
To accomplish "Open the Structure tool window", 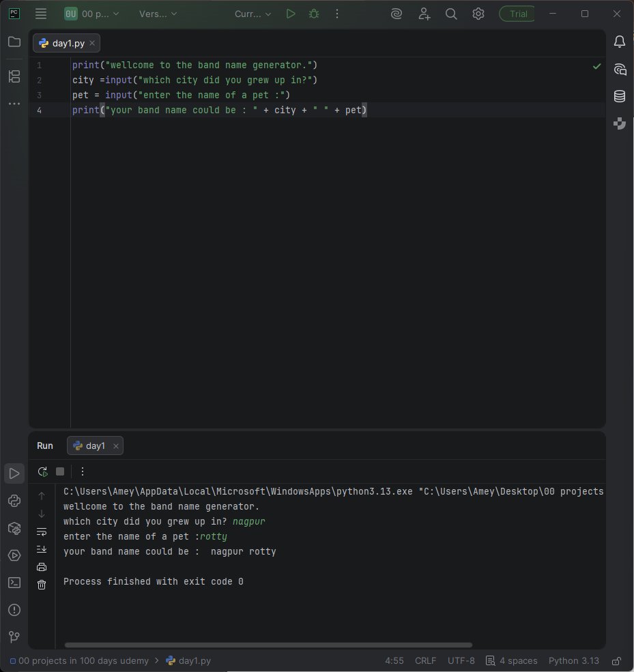I will pyautogui.click(x=14, y=76).
